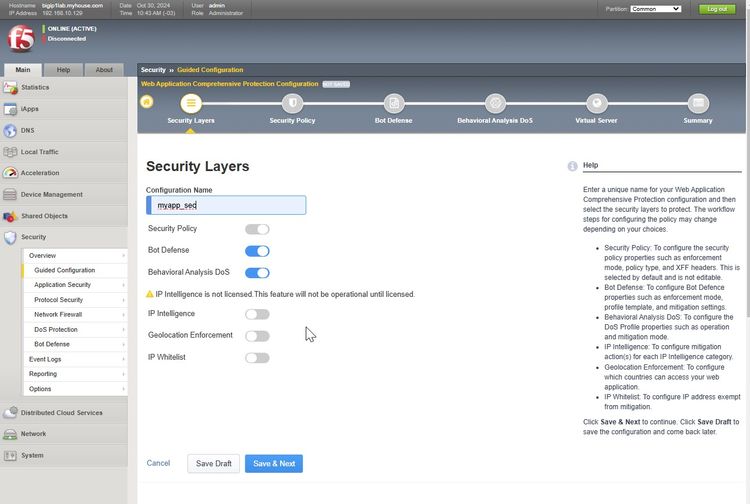Open the Shared Objects icon
The height and width of the screenshot is (504, 750).
[10, 216]
